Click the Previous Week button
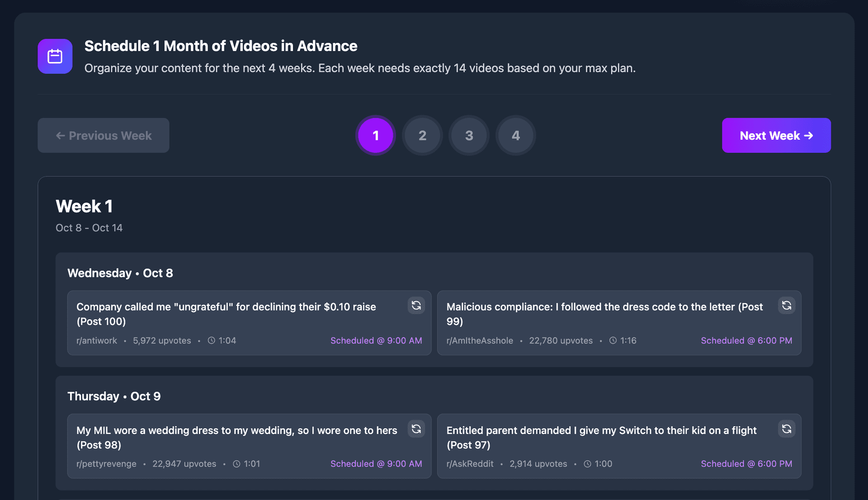Viewport: 868px width, 500px height. click(103, 135)
